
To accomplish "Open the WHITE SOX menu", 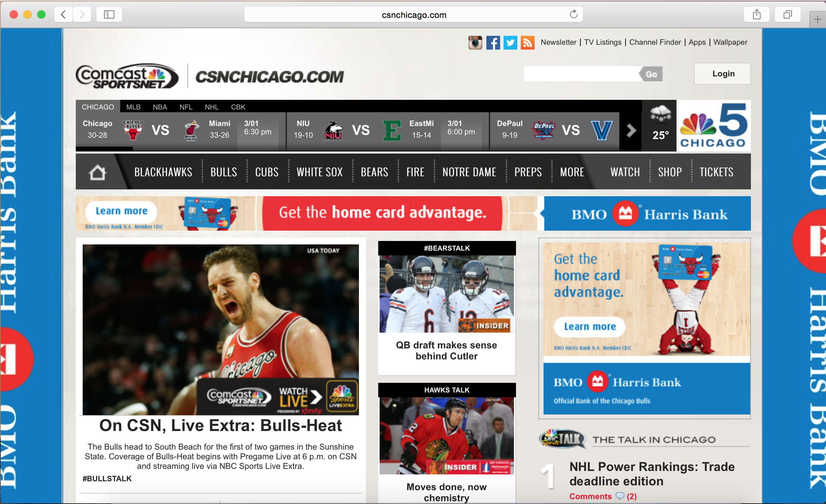I will point(320,172).
